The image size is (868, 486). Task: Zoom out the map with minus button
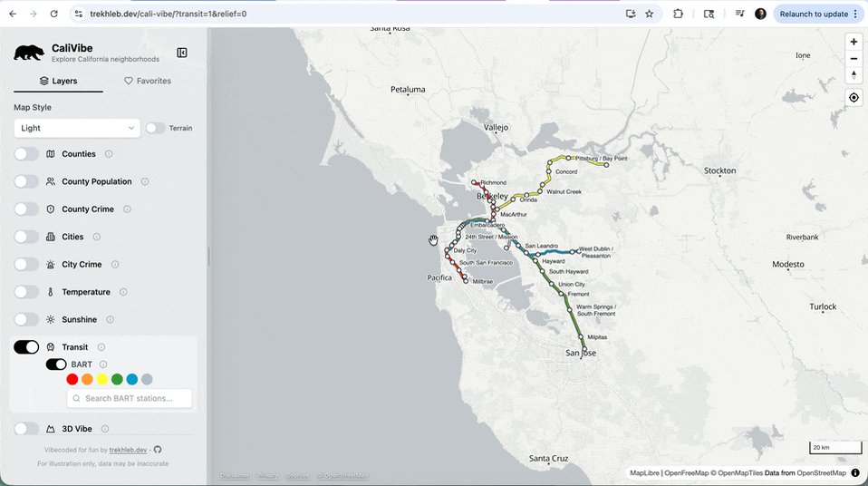pos(854,59)
